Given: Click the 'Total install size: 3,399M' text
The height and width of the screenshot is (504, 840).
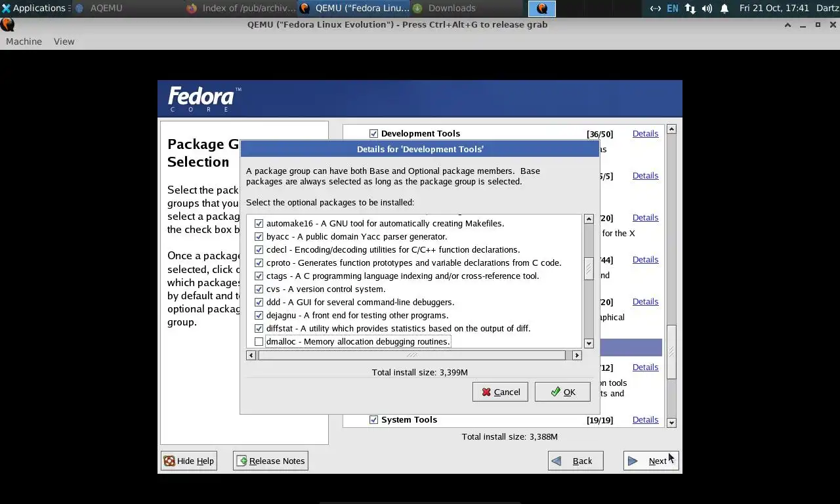Looking at the screenshot, I should [420, 372].
